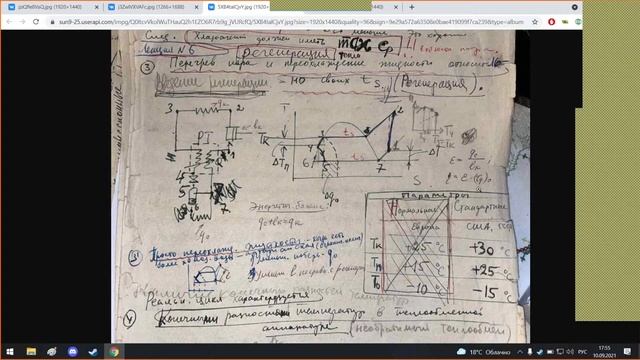
Task: Click the Chrome taskbar icon
Action: [114, 351]
